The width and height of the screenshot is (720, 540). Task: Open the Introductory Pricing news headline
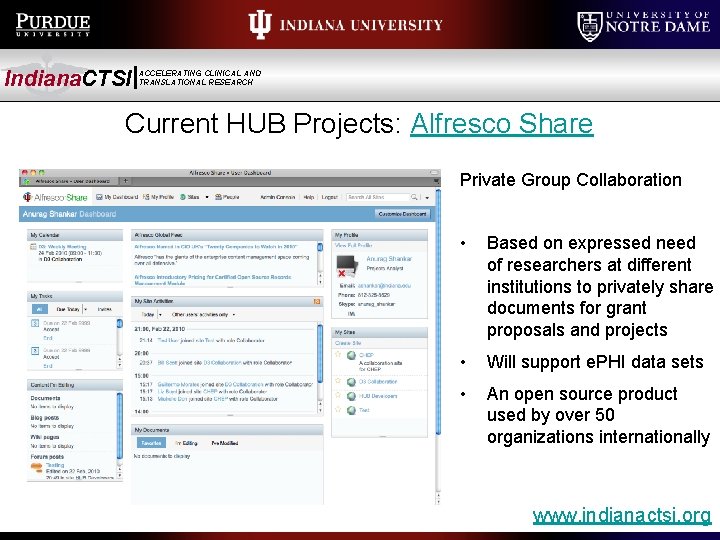(213, 280)
